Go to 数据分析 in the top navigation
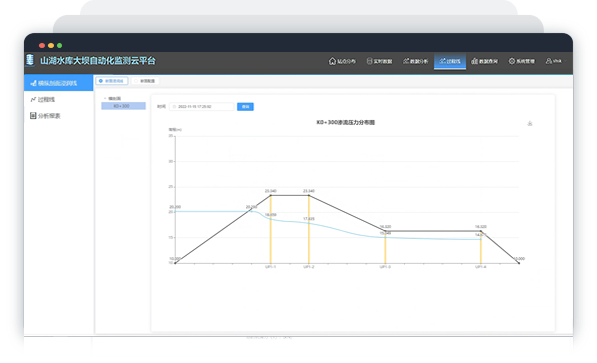The image size is (597, 363). coord(415,61)
